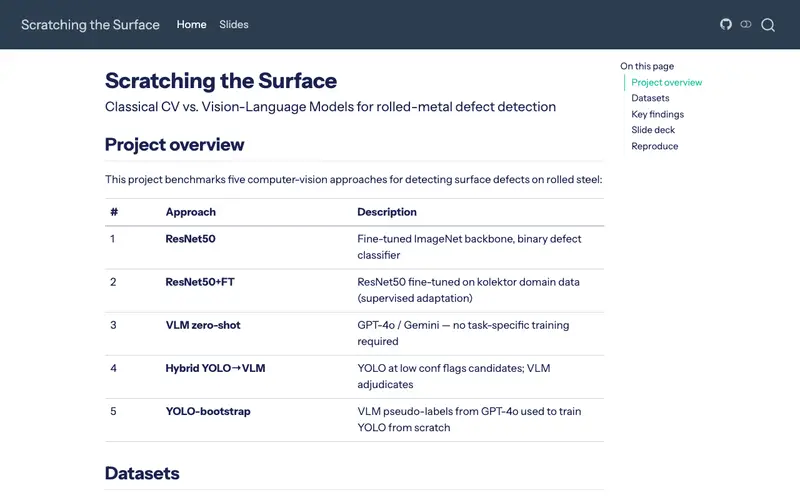The image size is (800, 500).
Task: Jump to Key findings section link
Action: click(x=657, y=114)
